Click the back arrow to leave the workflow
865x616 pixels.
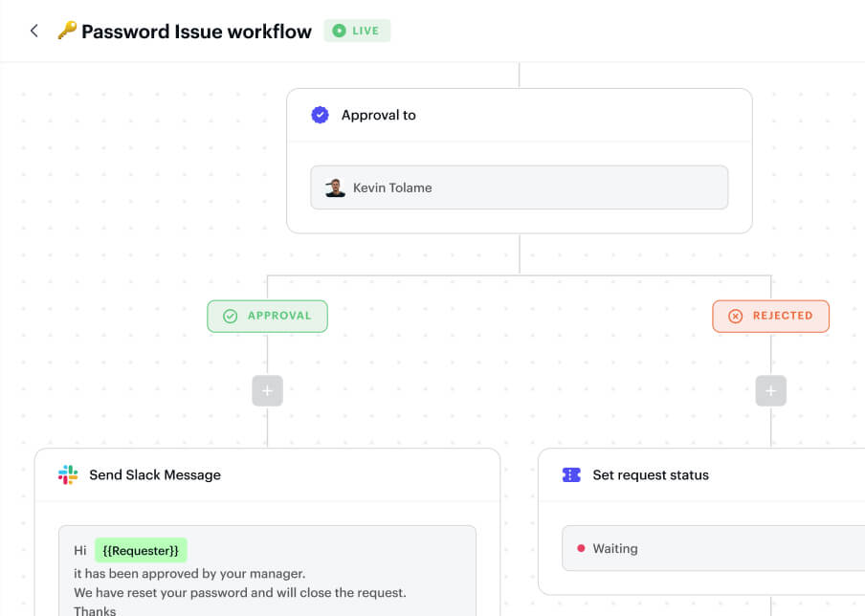coord(33,30)
